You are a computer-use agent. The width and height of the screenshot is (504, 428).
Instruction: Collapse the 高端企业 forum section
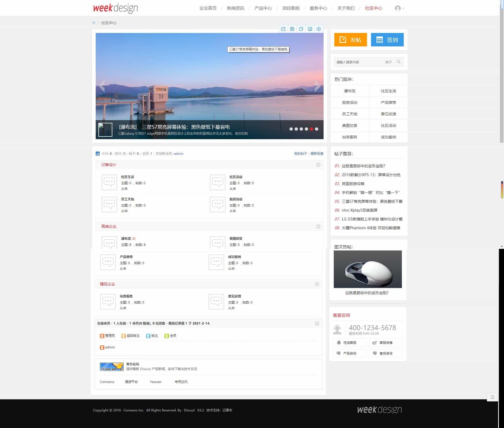[318, 226]
